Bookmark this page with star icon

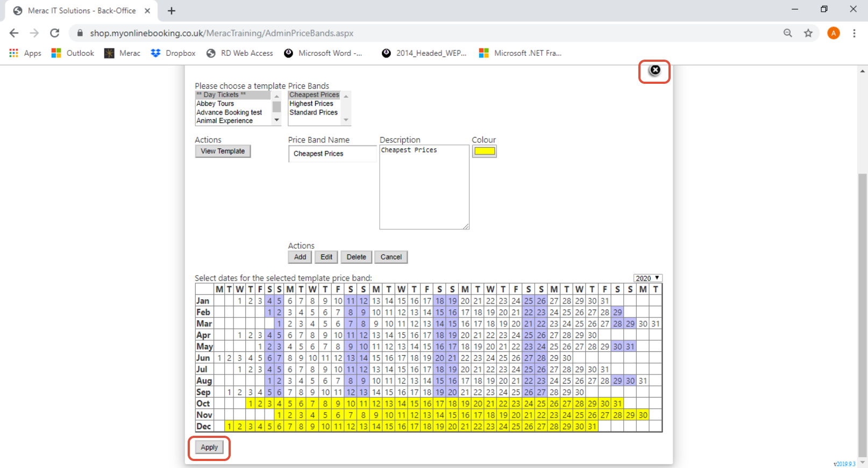click(808, 33)
